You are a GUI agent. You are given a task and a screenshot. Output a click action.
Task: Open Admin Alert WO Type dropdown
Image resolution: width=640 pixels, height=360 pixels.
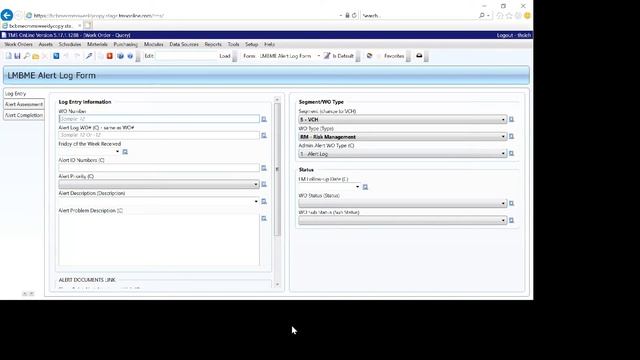click(x=402, y=154)
